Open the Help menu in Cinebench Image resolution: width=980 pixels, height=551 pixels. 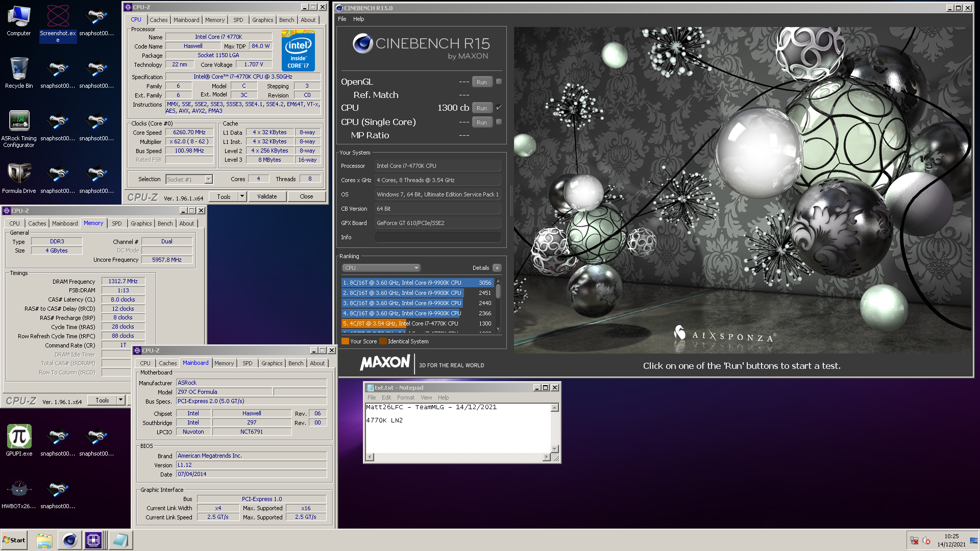359,19
